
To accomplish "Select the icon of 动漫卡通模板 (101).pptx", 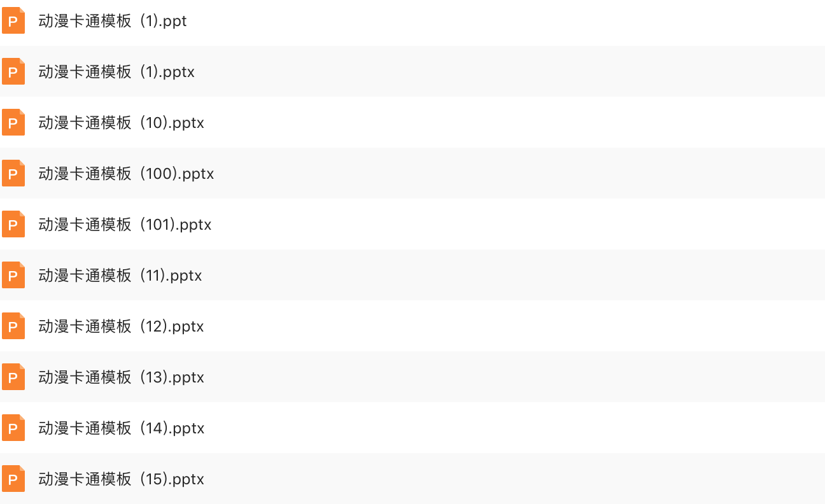I will pyautogui.click(x=13, y=224).
